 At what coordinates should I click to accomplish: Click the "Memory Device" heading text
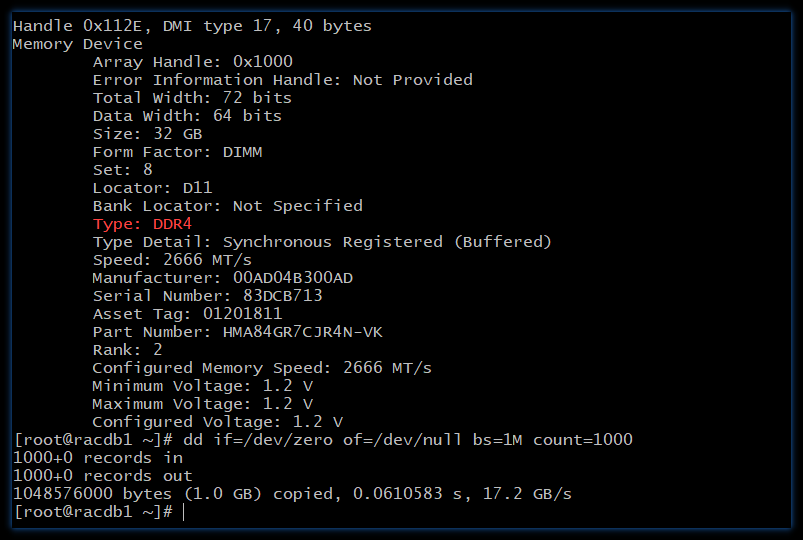(x=77, y=44)
